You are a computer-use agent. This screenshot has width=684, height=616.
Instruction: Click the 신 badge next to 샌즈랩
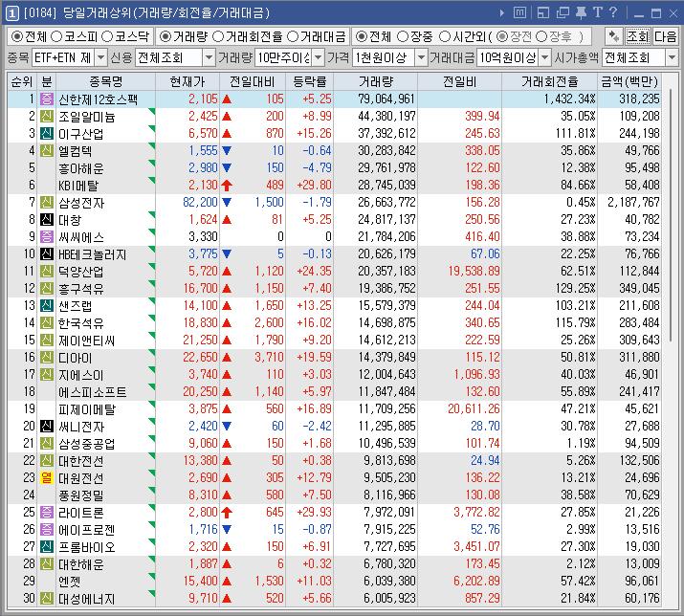(47, 305)
